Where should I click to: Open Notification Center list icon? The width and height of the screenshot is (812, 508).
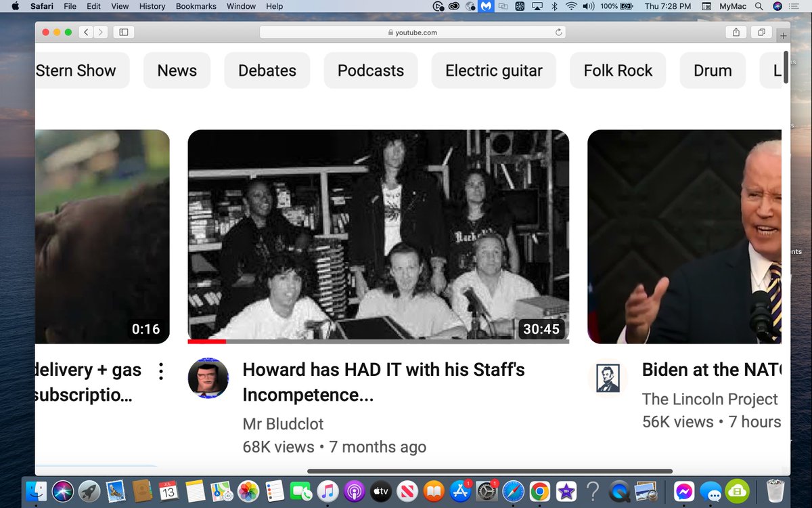pyautogui.click(x=794, y=6)
